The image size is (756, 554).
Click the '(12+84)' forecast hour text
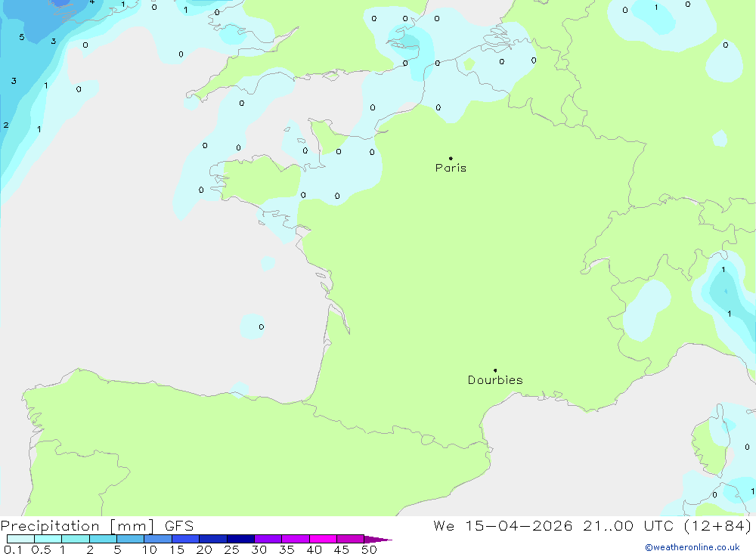[718, 526]
